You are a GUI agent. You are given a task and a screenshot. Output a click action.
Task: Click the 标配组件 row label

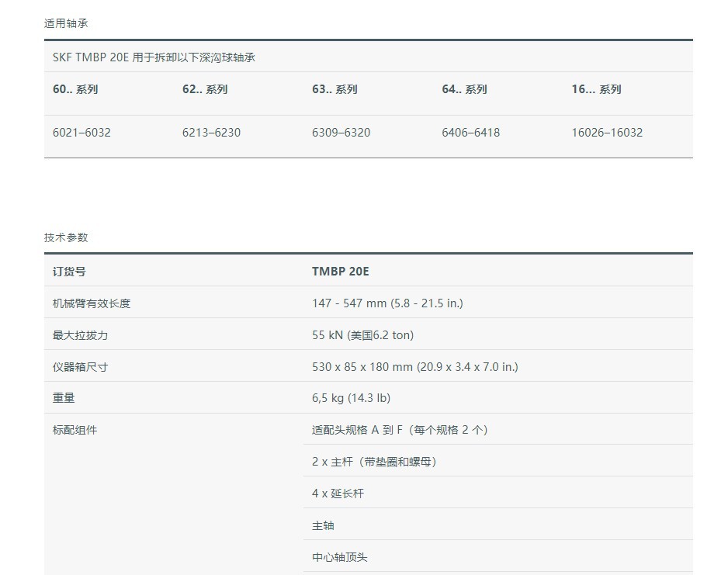point(75,430)
